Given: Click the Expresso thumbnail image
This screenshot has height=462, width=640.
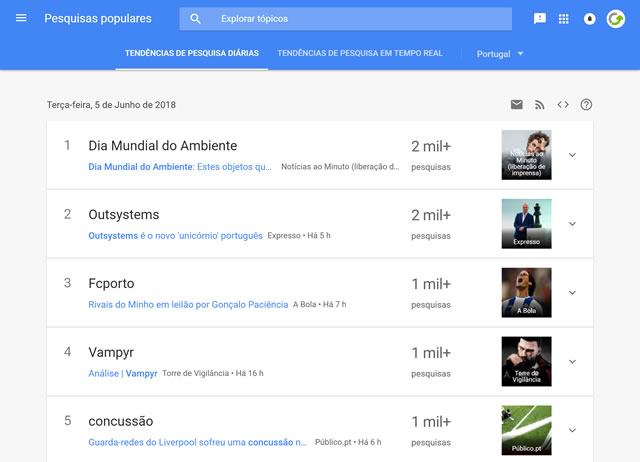Looking at the screenshot, I should pos(527,224).
